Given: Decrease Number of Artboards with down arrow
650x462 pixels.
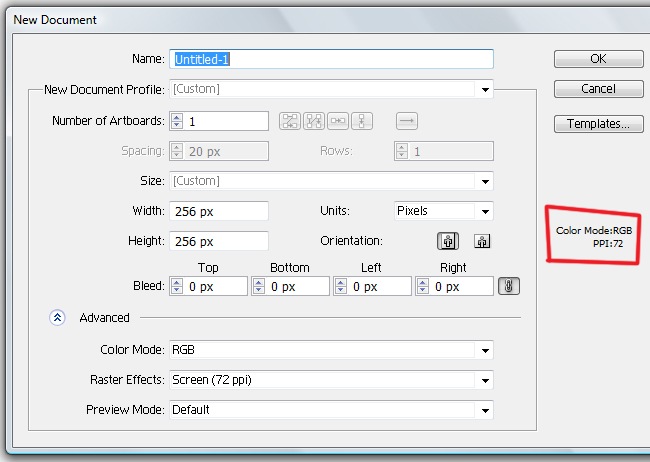Looking at the screenshot, I should (177, 125).
